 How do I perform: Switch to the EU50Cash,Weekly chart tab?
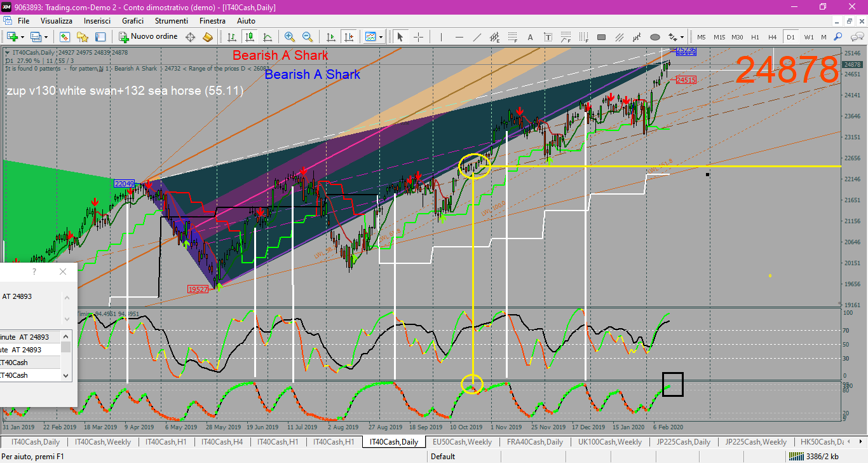462,442
